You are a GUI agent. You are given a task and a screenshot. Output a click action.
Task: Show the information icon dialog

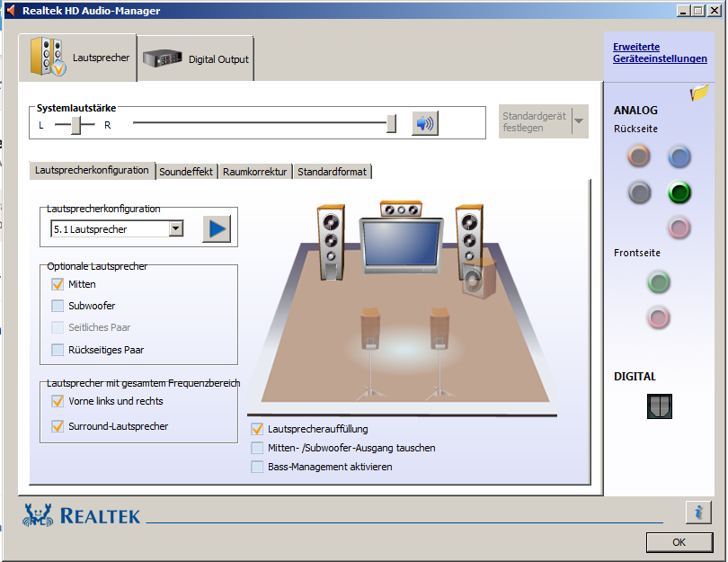tap(697, 512)
